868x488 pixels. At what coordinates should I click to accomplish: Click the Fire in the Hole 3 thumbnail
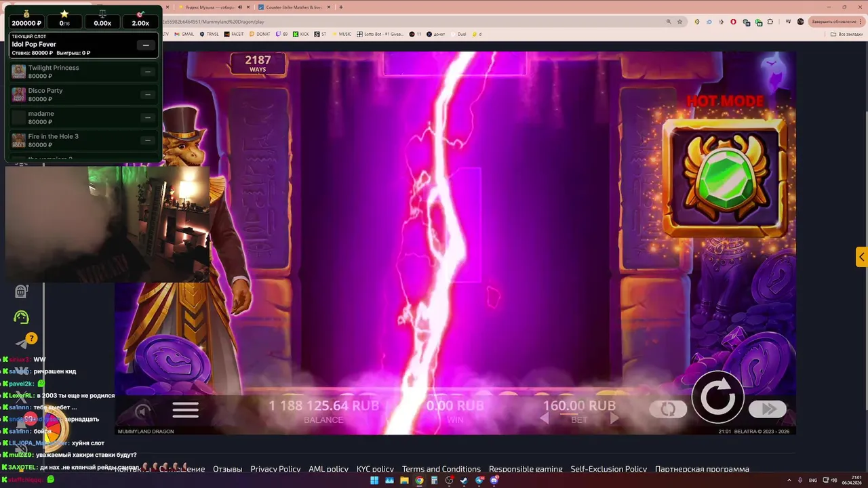19,140
